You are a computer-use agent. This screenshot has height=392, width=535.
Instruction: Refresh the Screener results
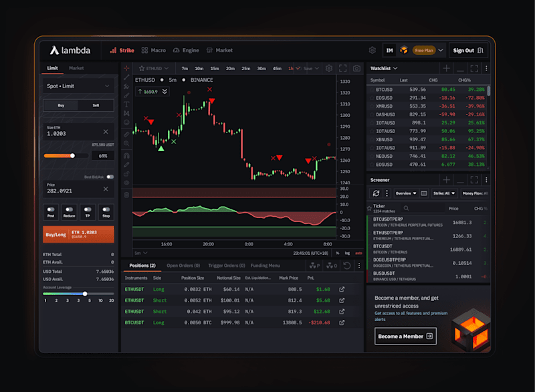click(376, 193)
